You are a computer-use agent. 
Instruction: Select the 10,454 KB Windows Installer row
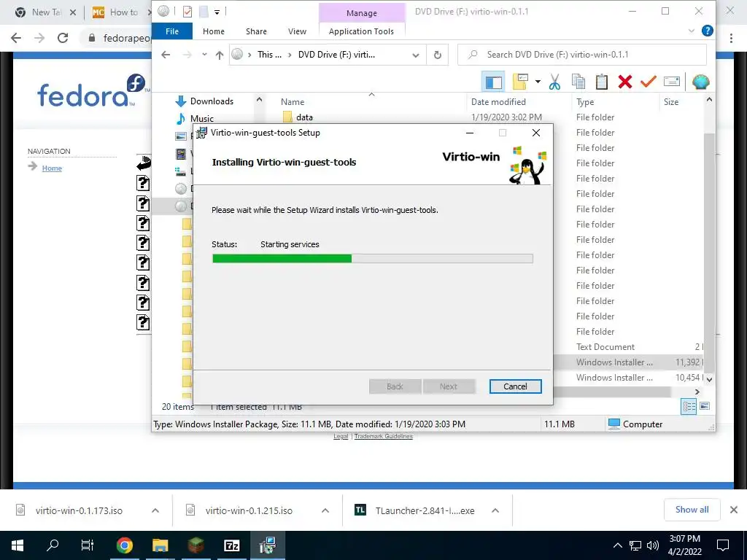(x=629, y=378)
